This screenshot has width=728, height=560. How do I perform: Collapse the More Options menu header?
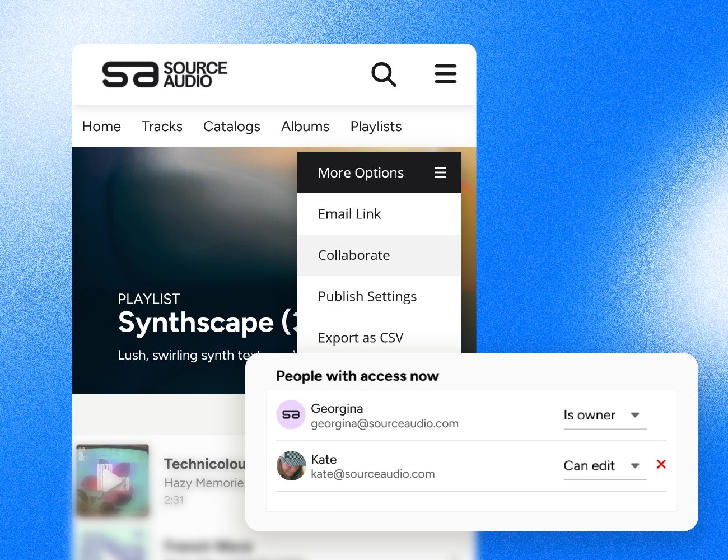[x=379, y=172]
